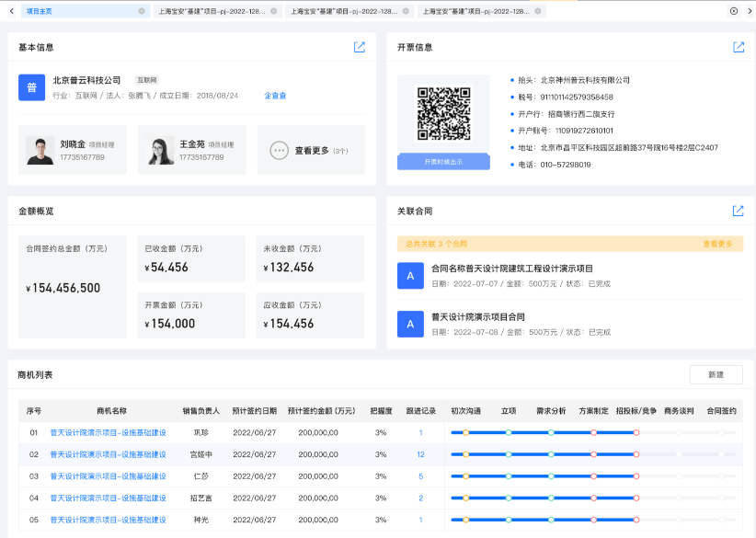Close all tabs with circled X icon
The image size is (756, 538).
(x=733, y=11)
